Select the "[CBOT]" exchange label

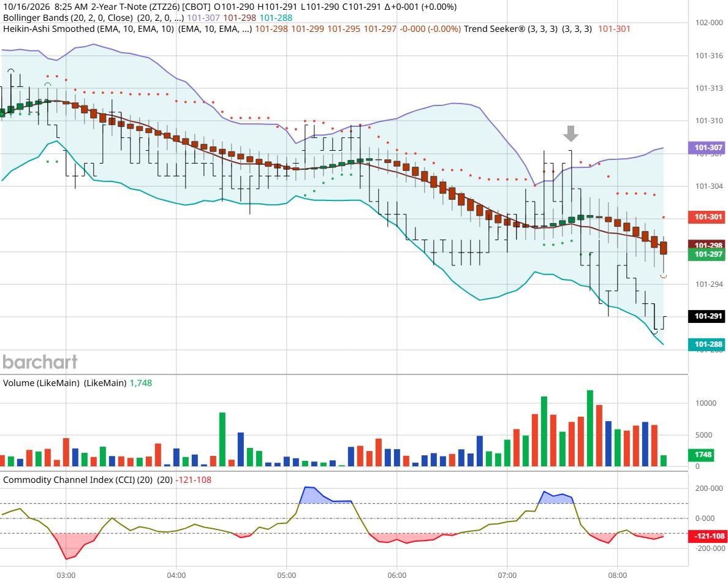[x=197, y=7]
